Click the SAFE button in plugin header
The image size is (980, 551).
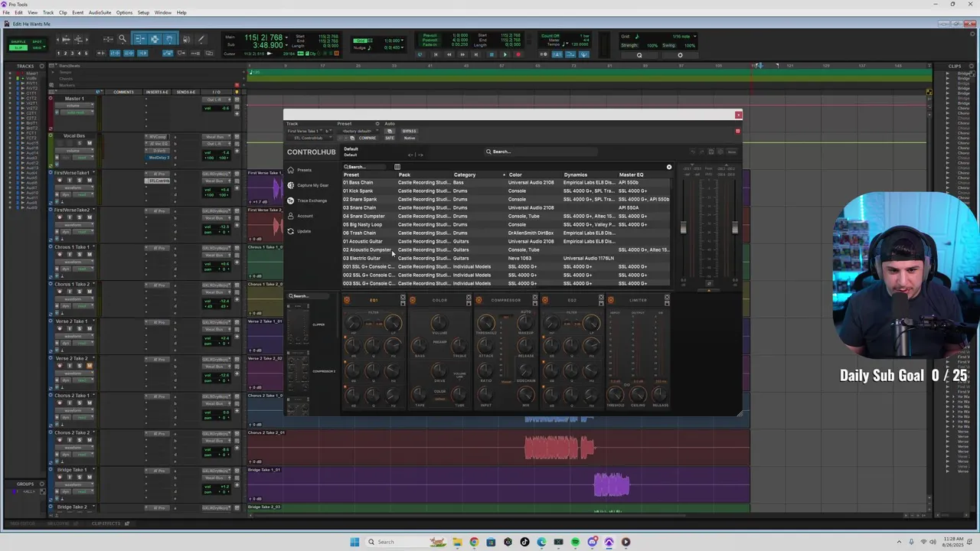point(390,138)
